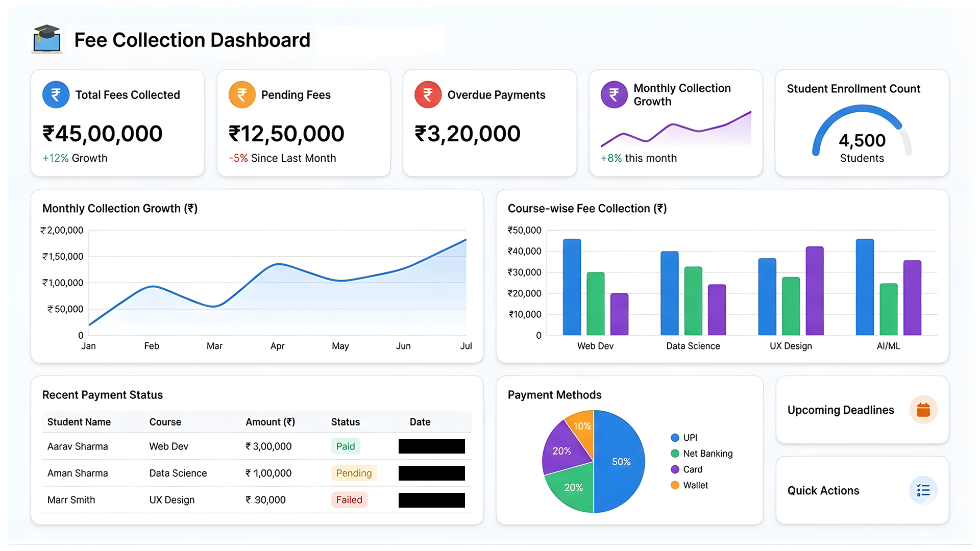Open the Upcoming Deadlines calendar icon
980x551 pixels.
tap(923, 409)
